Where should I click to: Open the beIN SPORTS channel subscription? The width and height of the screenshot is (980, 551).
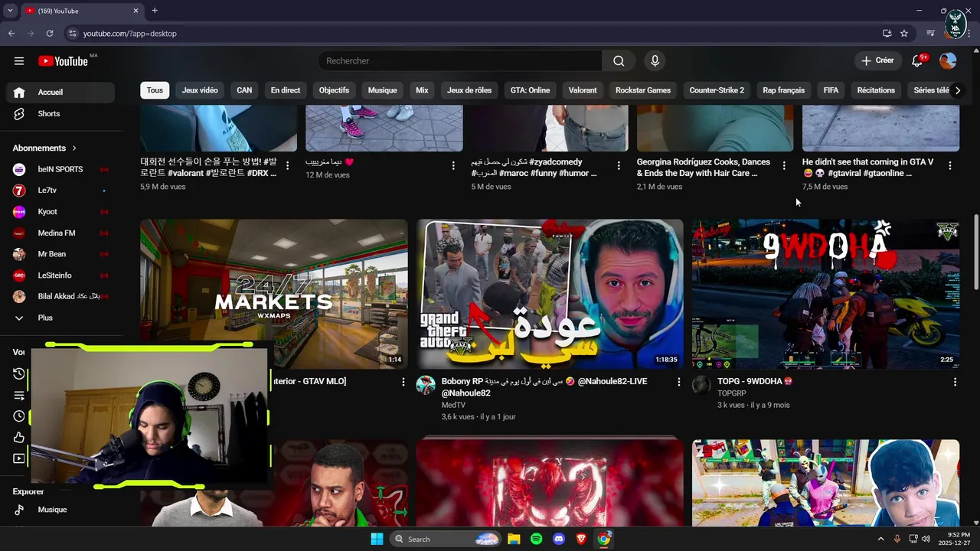pyautogui.click(x=61, y=169)
